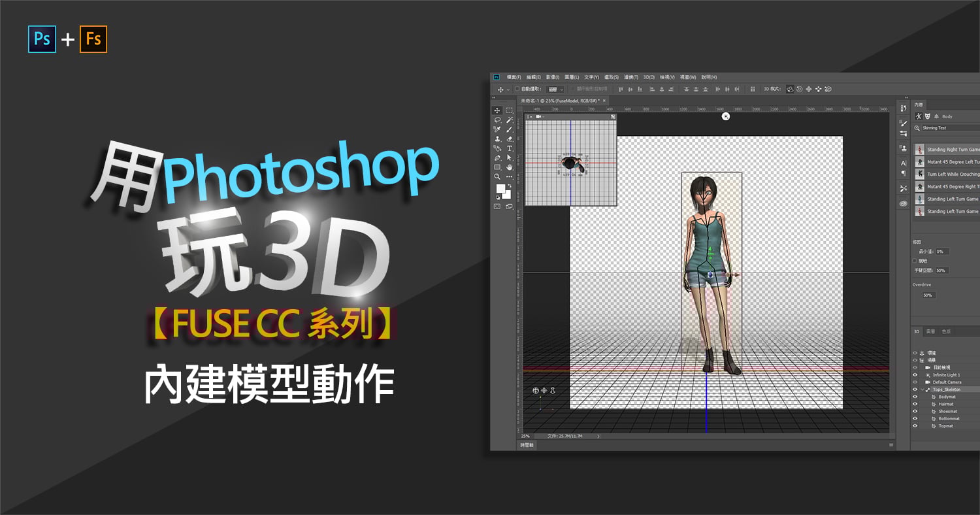Hide the Infinite Light 1 layer
Screen dimensions: 980x515
(915, 375)
